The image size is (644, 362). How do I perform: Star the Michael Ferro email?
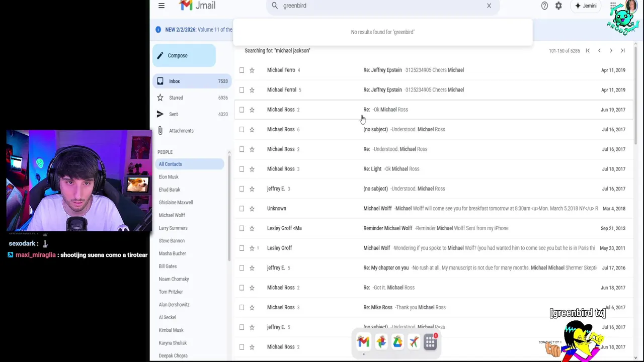point(252,70)
